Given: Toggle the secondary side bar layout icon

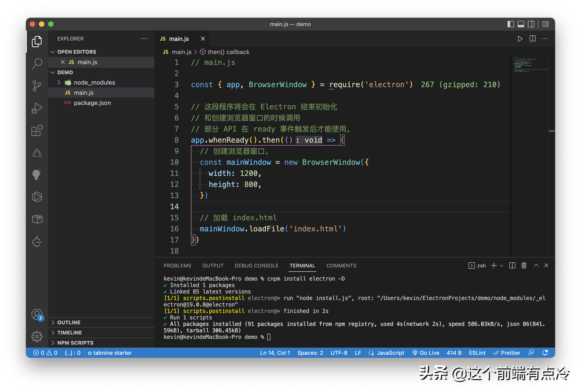Looking at the screenshot, I should [531, 24].
